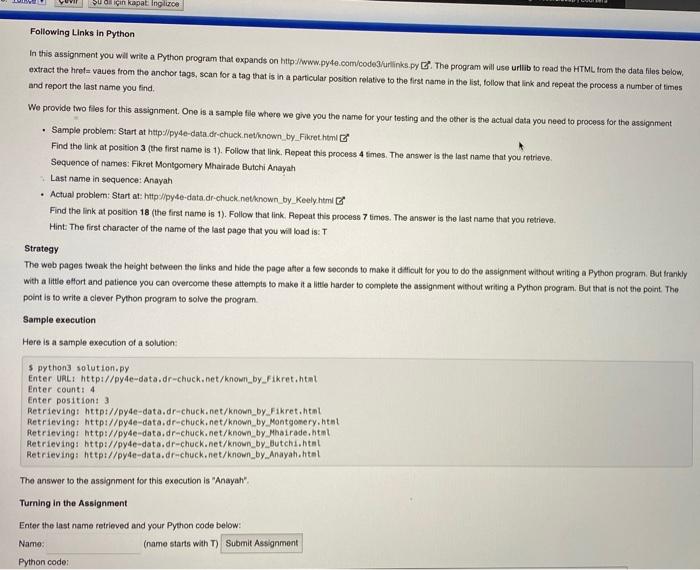
Task: Click external link icon after known_by_Keely.html
Action: (340, 200)
